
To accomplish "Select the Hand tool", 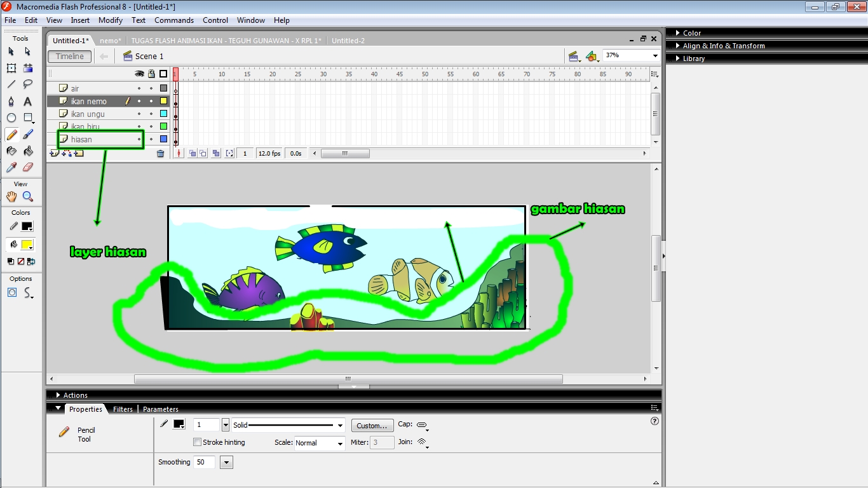I will (11, 197).
